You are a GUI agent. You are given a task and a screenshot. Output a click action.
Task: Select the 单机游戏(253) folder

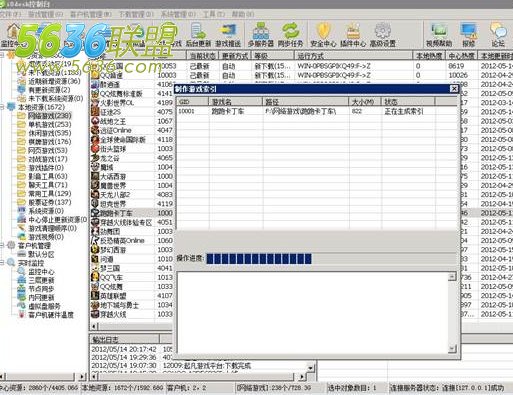[x=49, y=124]
